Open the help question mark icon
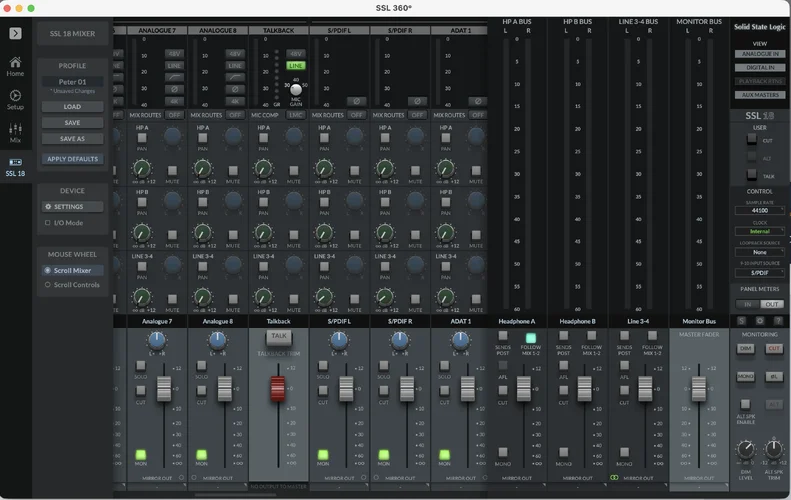 point(778,321)
